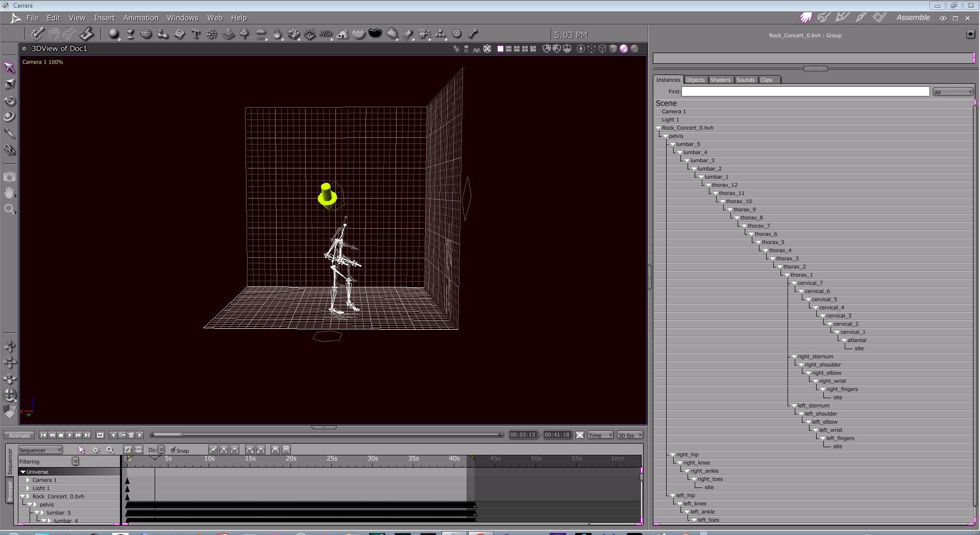The image size is (980, 535).
Task: Switch to the Browser vertical tab
Action: coord(10,491)
